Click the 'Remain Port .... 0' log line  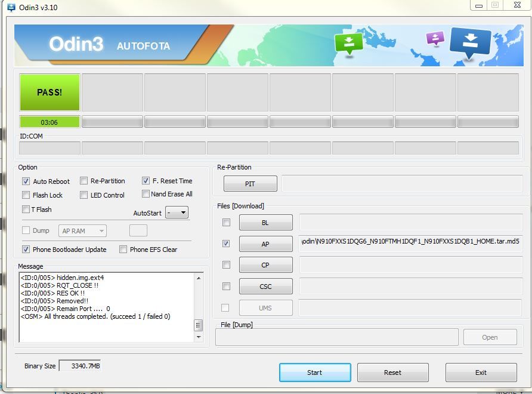coord(65,309)
